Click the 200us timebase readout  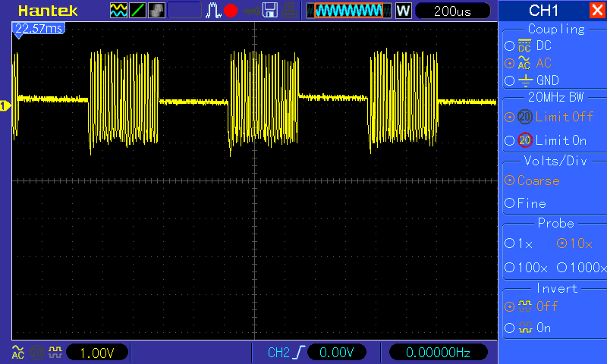coord(452,11)
